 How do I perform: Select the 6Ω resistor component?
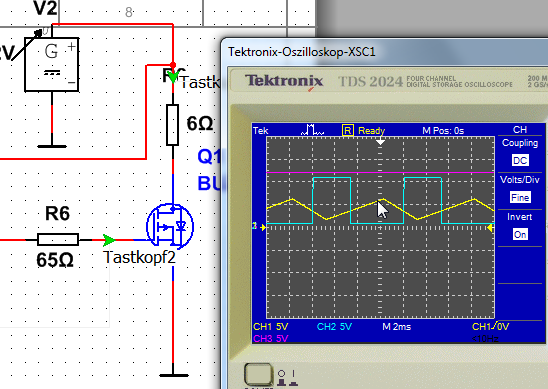pos(173,125)
